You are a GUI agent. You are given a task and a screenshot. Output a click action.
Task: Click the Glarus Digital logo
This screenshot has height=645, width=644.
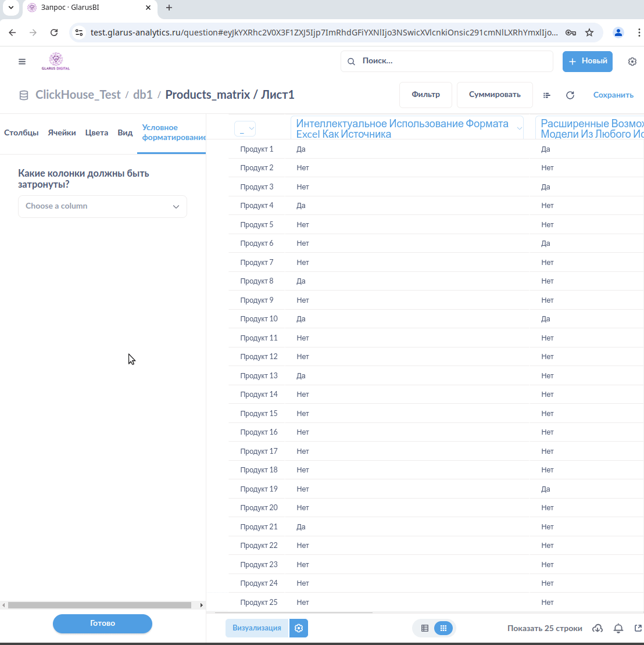pyautogui.click(x=56, y=61)
